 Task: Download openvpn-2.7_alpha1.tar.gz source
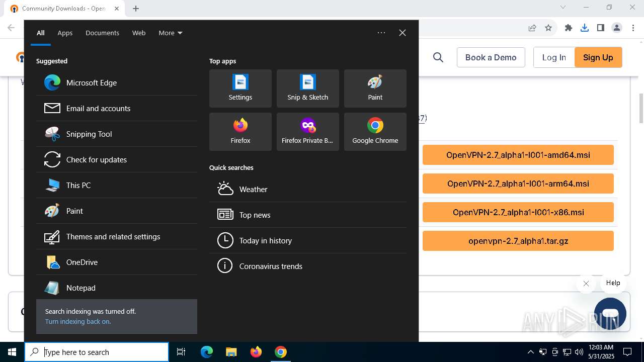pos(518,241)
